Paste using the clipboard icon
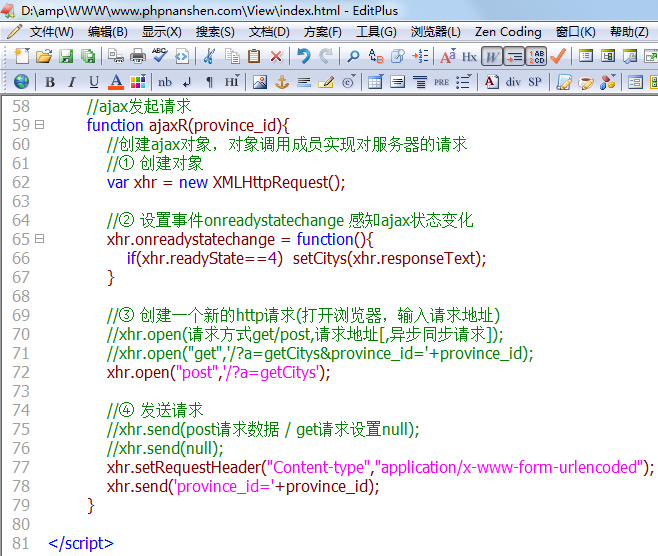Viewport: 658px width, 556px height. click(x=254, y=56)
